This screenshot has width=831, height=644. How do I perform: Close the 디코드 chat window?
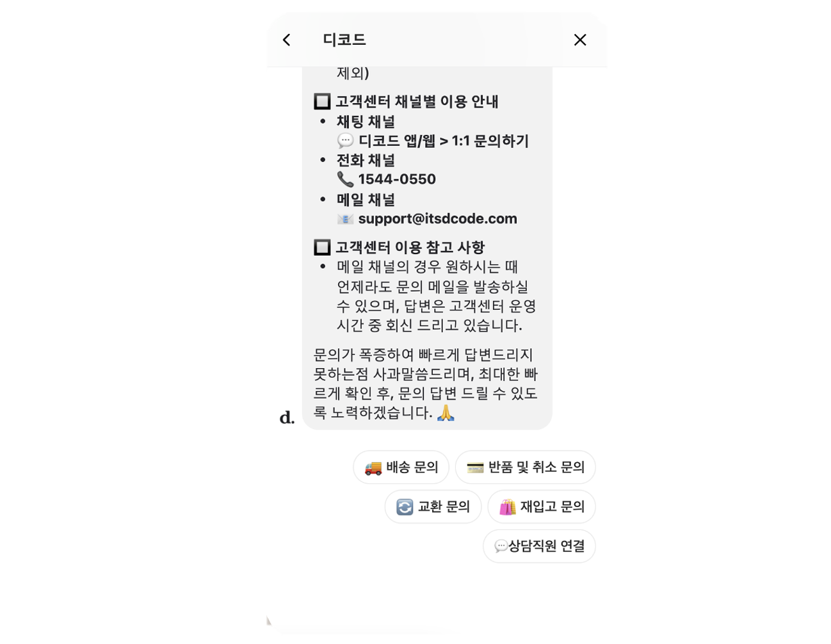pyautogui.click(x=580, y=40)
